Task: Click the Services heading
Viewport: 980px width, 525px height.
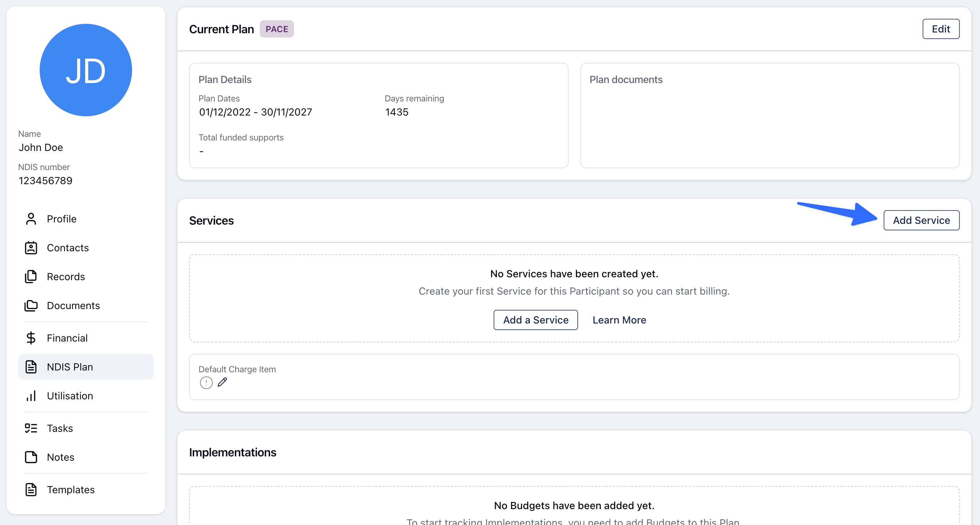Action: pyautogui.click(x=211, y=221)
